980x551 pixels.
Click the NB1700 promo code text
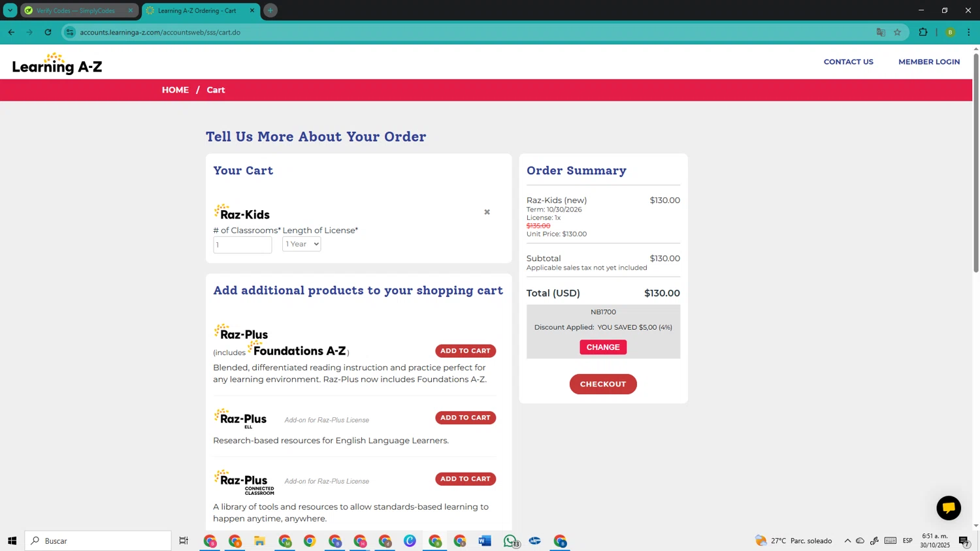pyautogui.click(x=603, y=312)
